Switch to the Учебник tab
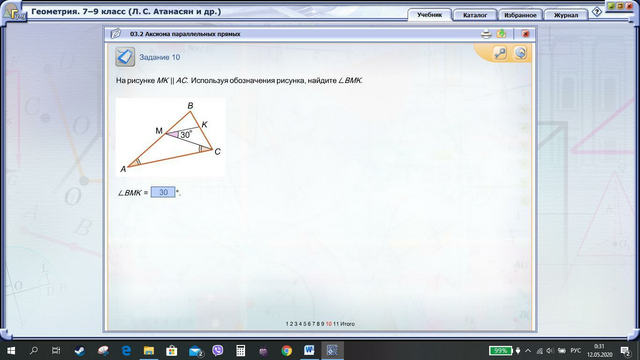Screen dimensions: 640x360 coord(429,15)
